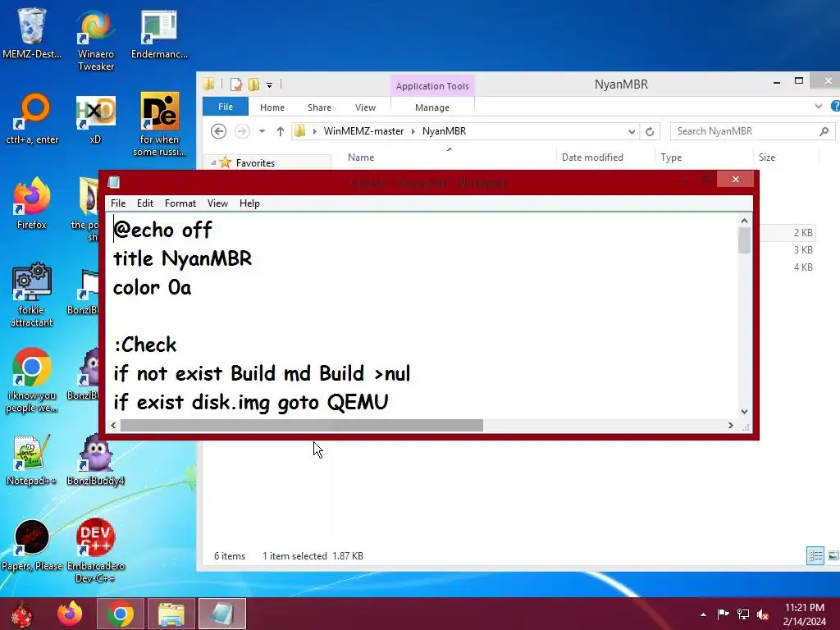Screen dimensions: 840x630
Task: Open Action Center flag tray icon
Action: click(724, 614)
